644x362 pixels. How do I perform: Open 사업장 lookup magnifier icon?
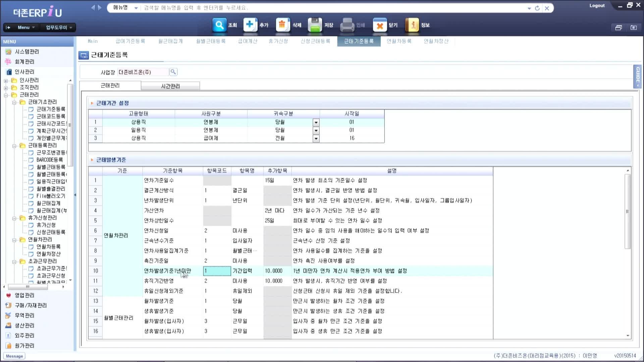173,72
